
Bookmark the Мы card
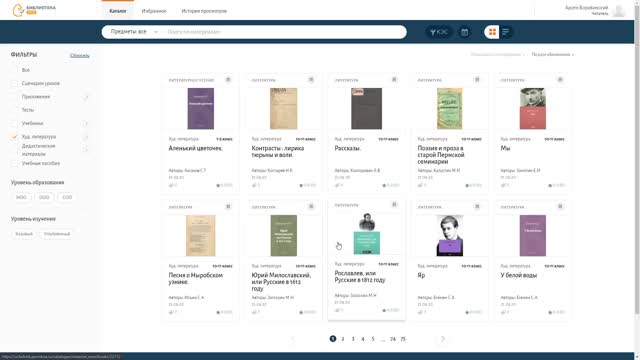coord(560,80)
